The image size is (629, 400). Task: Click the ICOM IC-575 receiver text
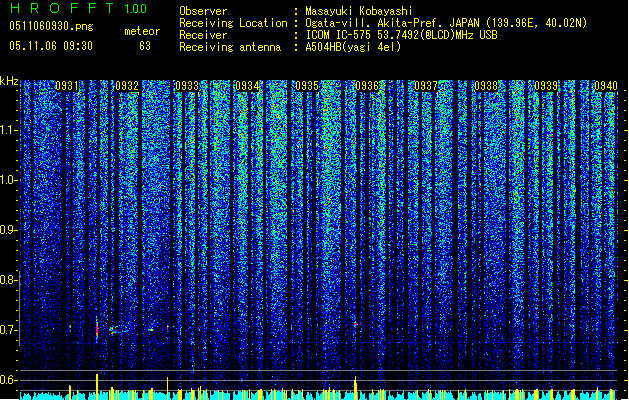[401, 35]
